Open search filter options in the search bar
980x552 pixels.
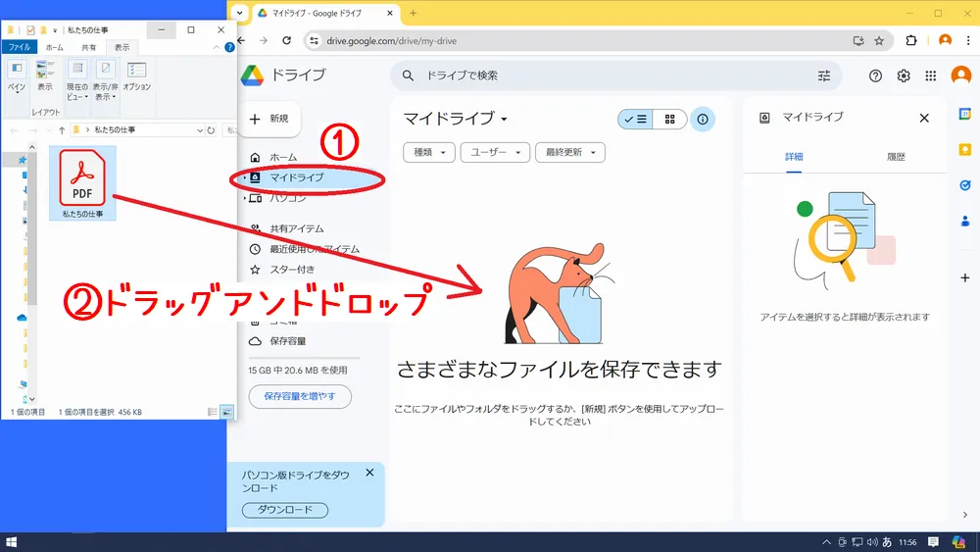[x=823, y=75]
